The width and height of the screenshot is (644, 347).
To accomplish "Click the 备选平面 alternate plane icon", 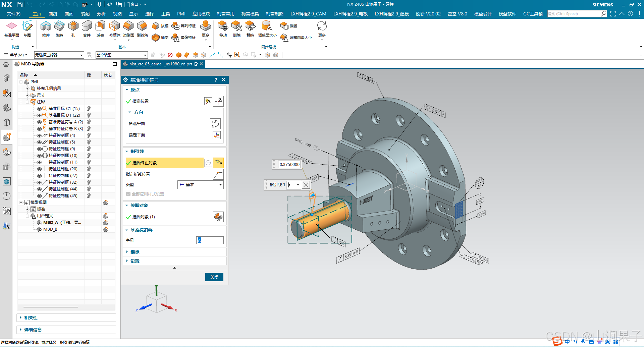I will (215, 124).
